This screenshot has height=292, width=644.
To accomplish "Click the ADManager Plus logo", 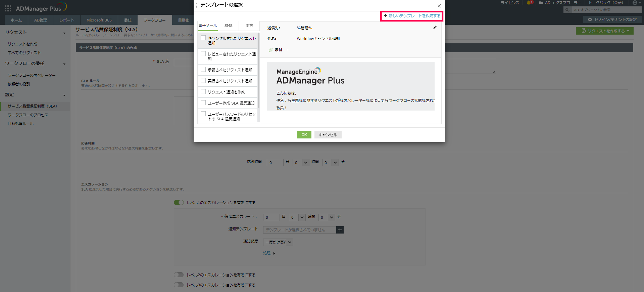I will pyautogui.click(x=42, y=7).
